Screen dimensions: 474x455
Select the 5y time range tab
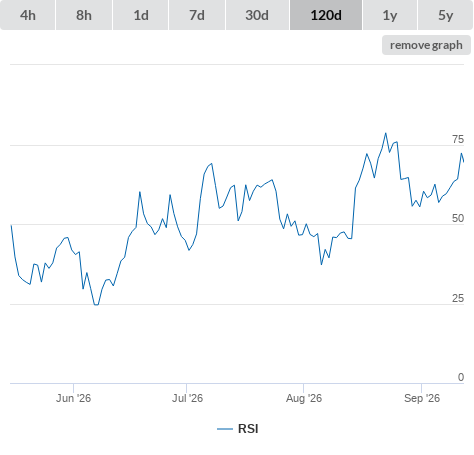446,15
